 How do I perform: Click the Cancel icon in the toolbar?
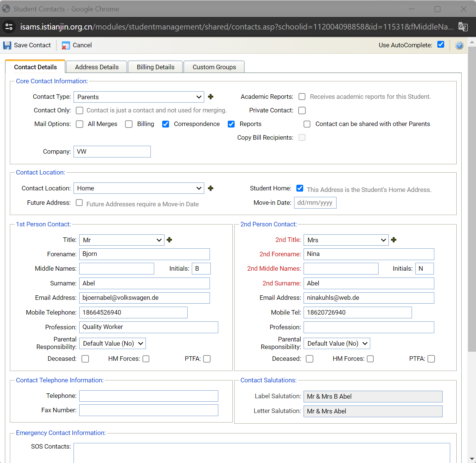(66, 45)
